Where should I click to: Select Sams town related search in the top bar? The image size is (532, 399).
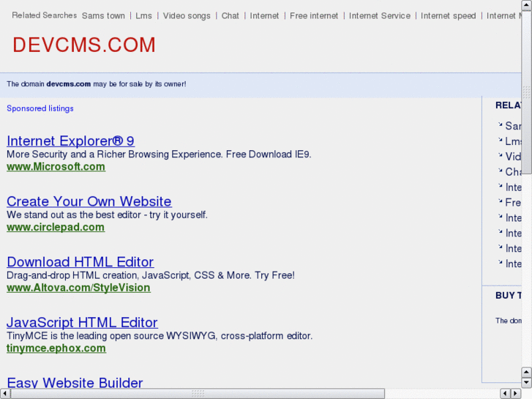point(103,15)
